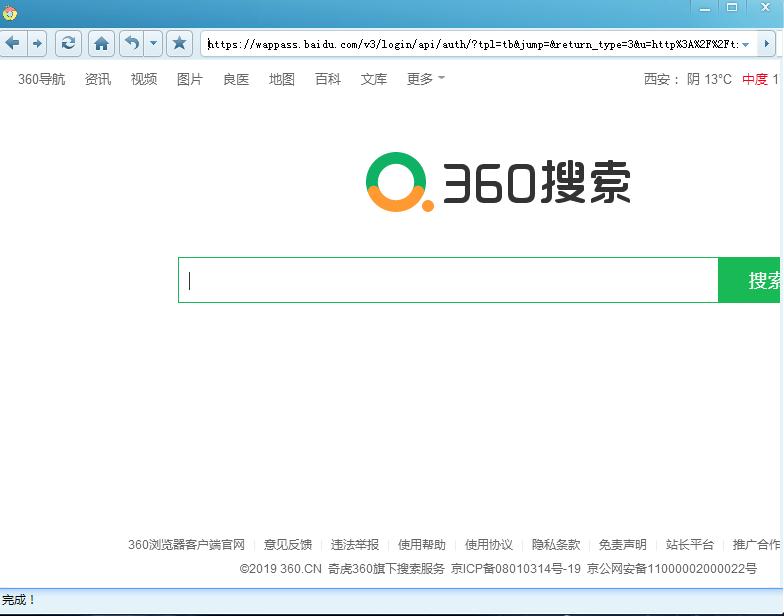Minimize the browser window
Viewport: 784px width, 616px height.
pos(705,8)
